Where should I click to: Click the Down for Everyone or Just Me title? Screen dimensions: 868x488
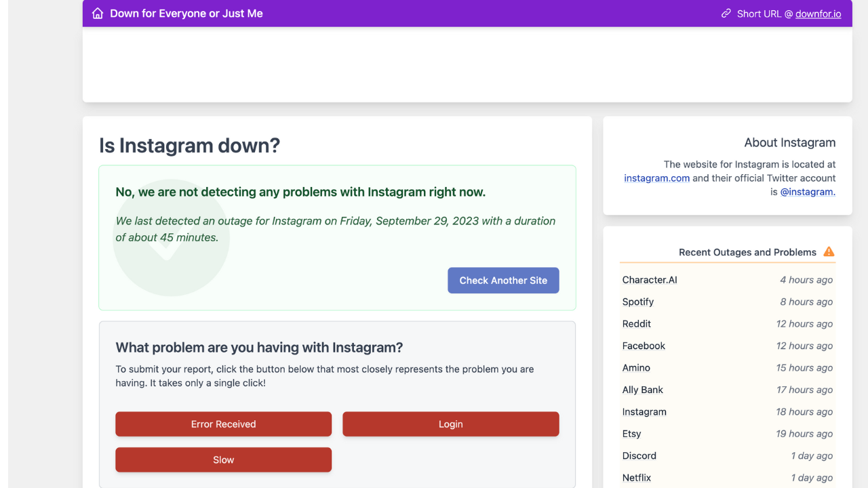tap(186, 14)
